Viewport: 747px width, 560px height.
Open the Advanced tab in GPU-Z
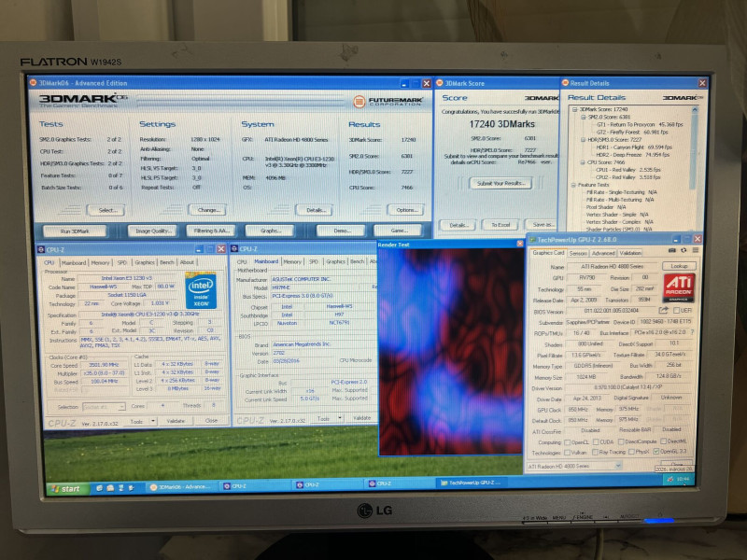click(603, 253)
